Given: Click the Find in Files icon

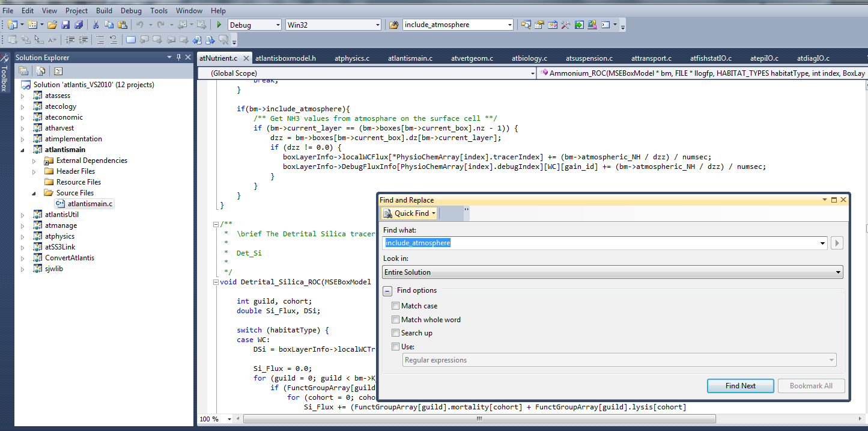Looking at the screenshot, I should (x=394, y=25).
